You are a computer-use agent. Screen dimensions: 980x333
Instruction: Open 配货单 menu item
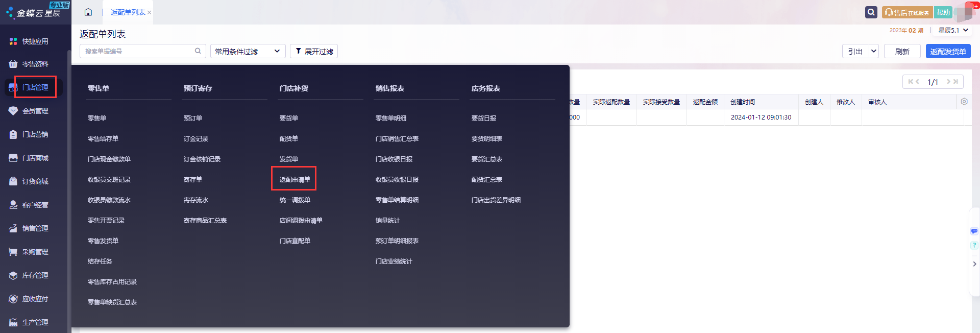coord(289,138)
